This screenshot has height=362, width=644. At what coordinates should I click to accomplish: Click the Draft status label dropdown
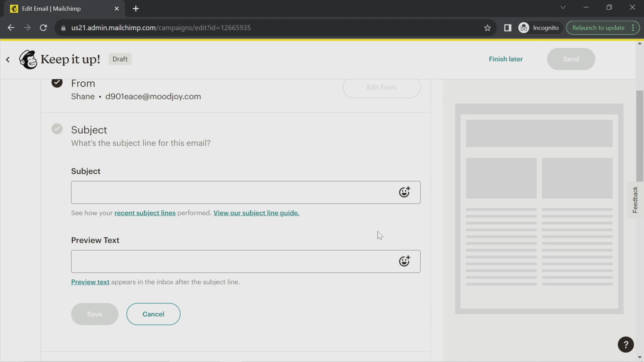(120, 59)
